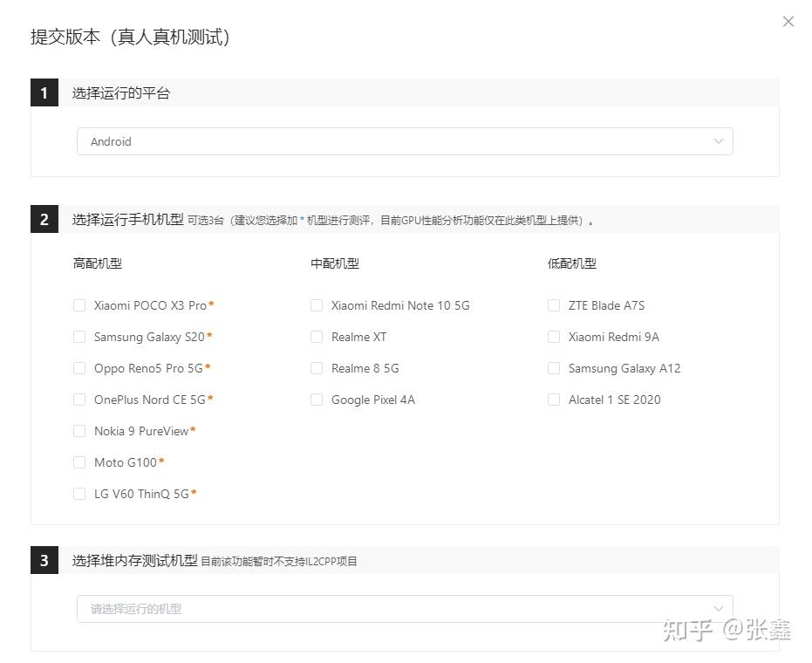Click the 低配机型 column heading

click(572, 263)
